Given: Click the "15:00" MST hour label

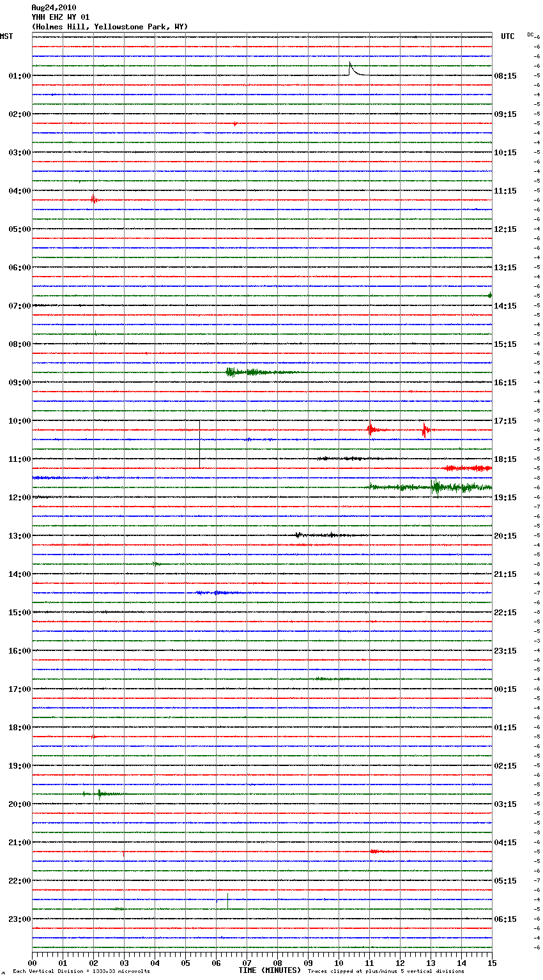Looking at the screenshot, I should pyautogui.click(x=20, y=613).
